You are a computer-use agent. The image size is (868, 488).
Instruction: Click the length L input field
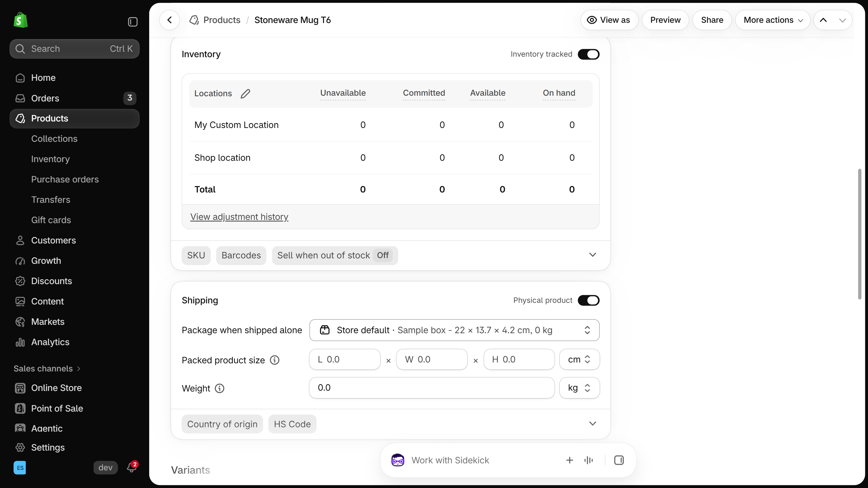tap(345, 359)
